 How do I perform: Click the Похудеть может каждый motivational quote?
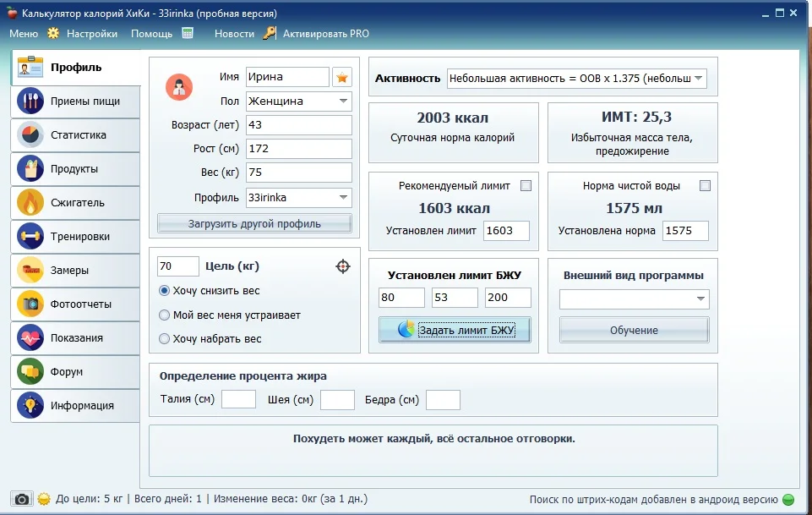tap(434, 439)
